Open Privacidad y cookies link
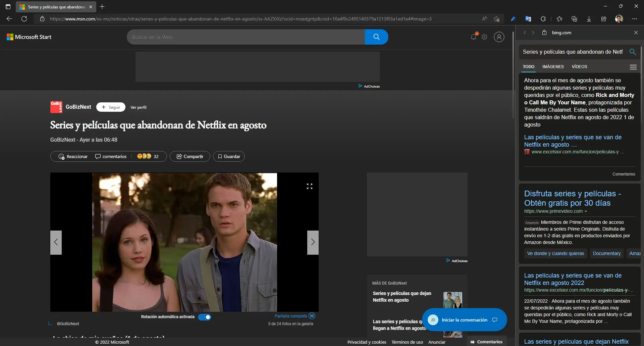This screenshot has height=346, width=644. tap(367, 342)
